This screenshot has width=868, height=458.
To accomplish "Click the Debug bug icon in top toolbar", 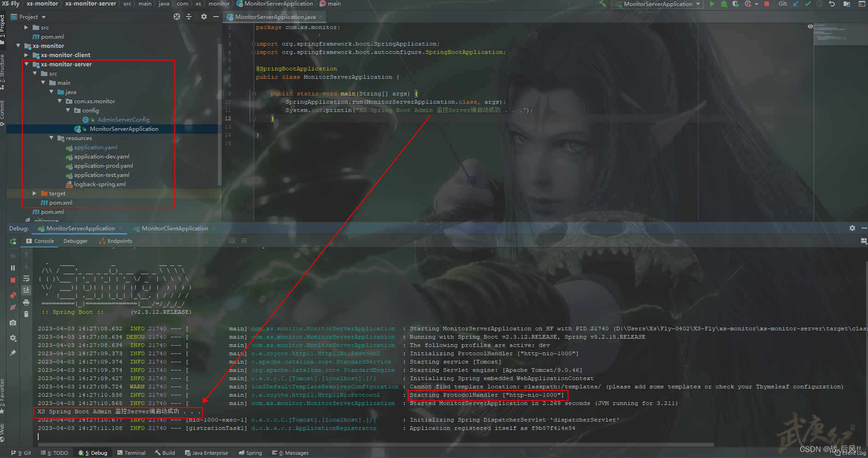I will coord(724,4).
